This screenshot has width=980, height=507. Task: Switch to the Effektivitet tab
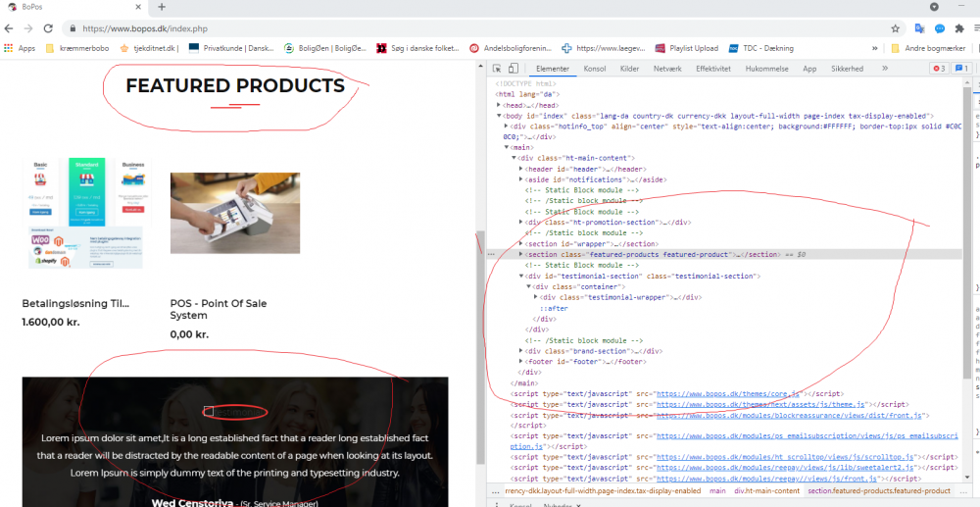click(712, 69)
